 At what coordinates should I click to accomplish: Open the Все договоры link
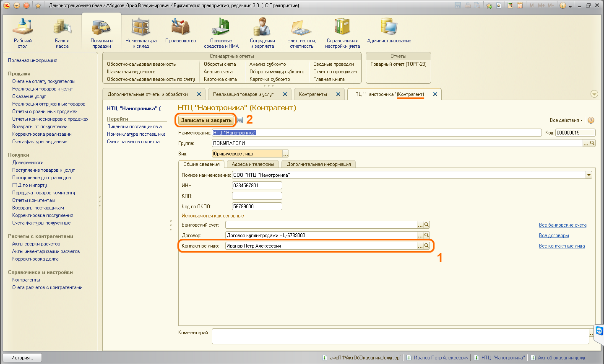(x=554, y=235)
